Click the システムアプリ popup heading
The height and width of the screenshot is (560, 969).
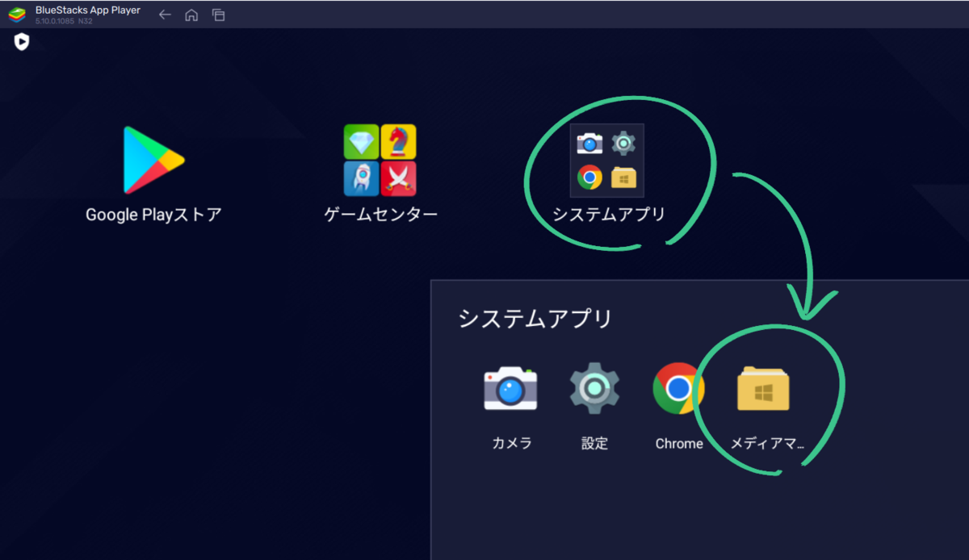(x=535, y=319)
